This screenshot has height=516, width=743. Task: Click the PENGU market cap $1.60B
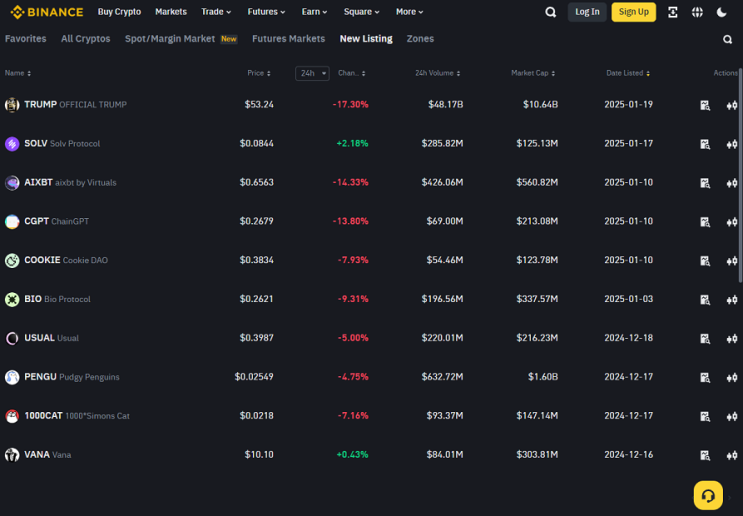click(543, 377)
